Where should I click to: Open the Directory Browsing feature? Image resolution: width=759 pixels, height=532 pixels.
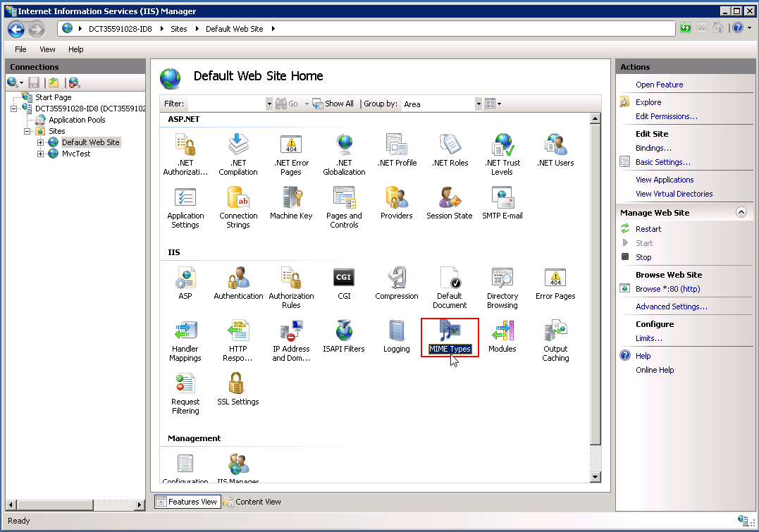(x=502, y=287)
